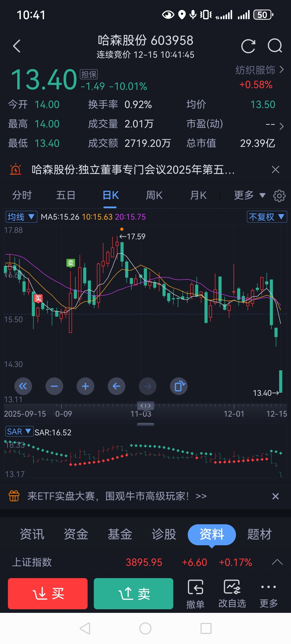Refresh the stock quote data
This screenshot has width=291, height=644.
(248, 46)
